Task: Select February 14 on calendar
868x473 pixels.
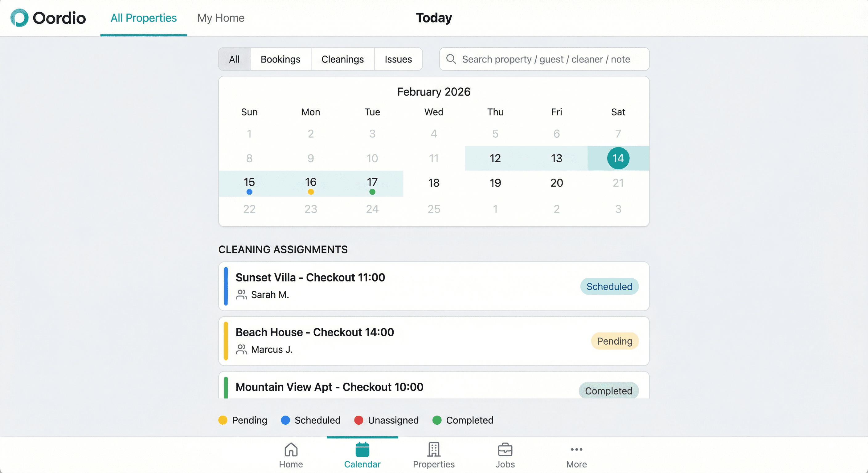Action: point(618,158)
